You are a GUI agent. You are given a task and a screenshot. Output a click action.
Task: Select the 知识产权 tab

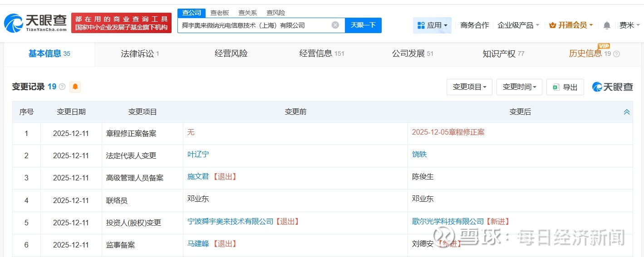coord(503,53)
